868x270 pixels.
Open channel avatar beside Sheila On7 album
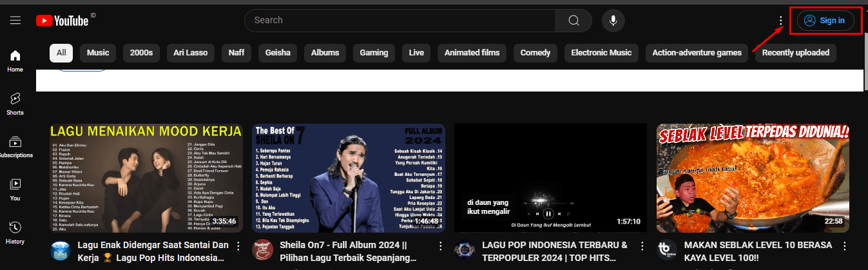tap(263, 251)
